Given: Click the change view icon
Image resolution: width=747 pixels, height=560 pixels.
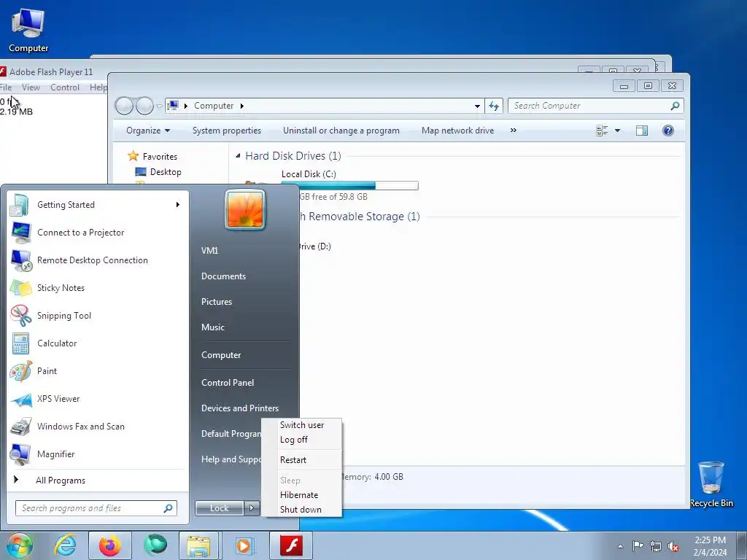Looking at the screenshot, I should coord(602,131).
